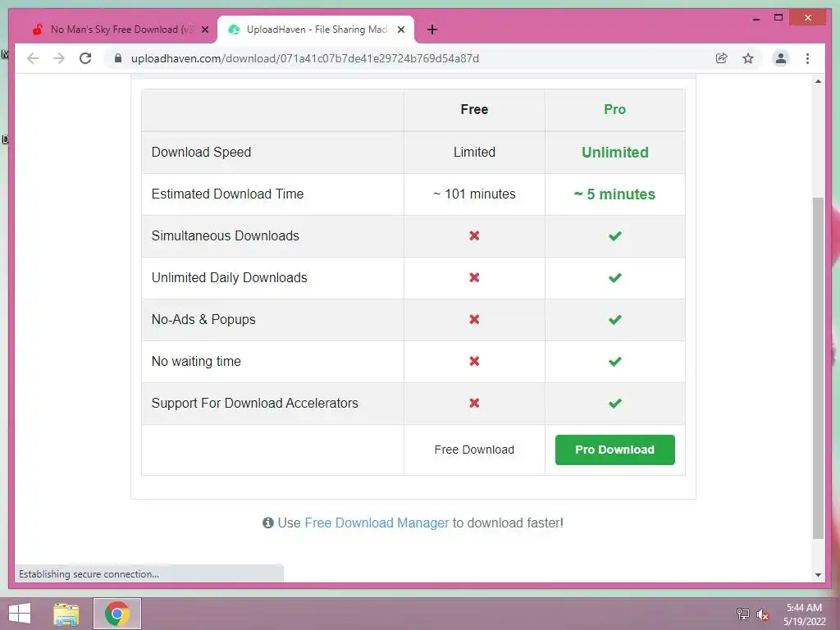Close the Chrome window
The width and height of the screenshot is (840, 630).
[x=808, y=18]
